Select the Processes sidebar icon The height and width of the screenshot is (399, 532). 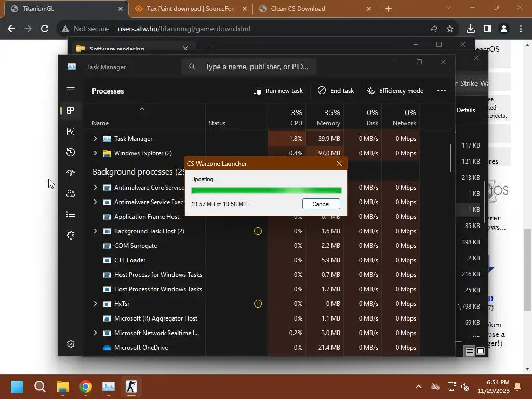pyautogui.click(x=71, y=110)
